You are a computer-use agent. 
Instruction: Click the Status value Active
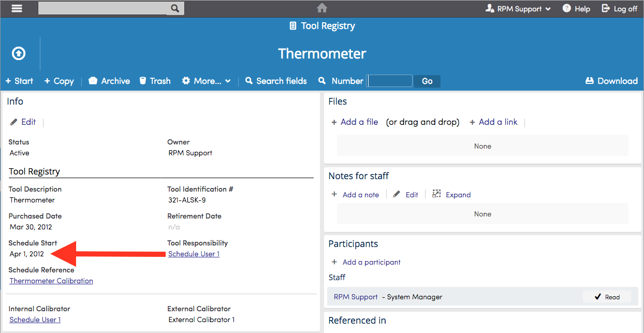coord(20,153)
